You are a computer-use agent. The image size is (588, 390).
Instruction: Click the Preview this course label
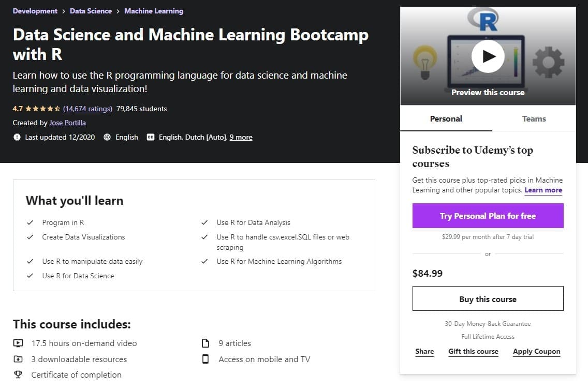click(488, 93)
